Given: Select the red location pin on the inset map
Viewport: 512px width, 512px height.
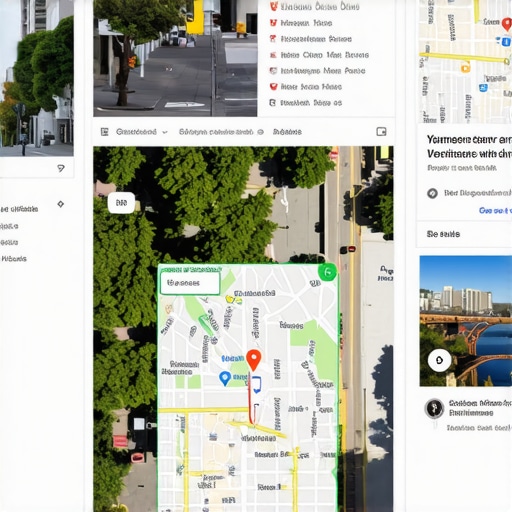Looking at the screenshot, I should pos(254,360).
